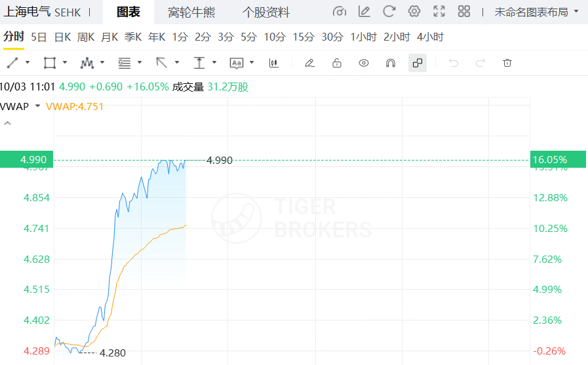Viewport: 588px width, 365px height.
Task: Expand the wave pattern dropdown arrow
Action: [x=102, y=62]
